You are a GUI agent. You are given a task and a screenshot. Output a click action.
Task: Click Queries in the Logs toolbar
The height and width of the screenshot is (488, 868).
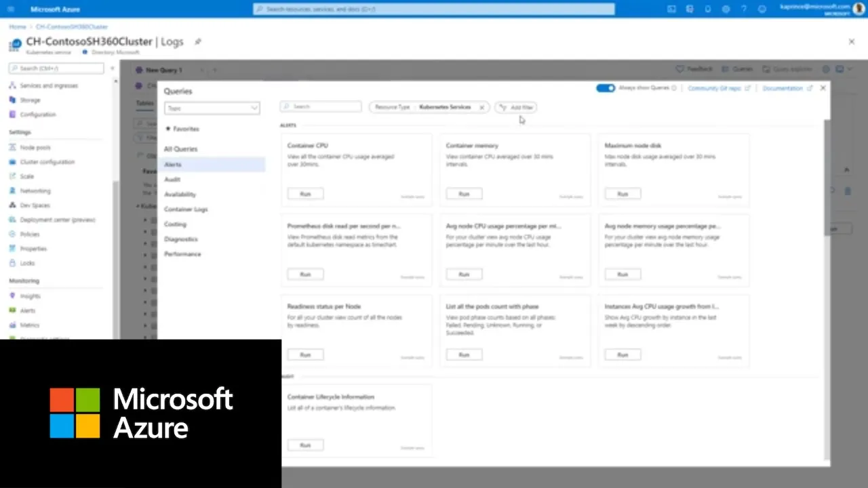[737, 69]
